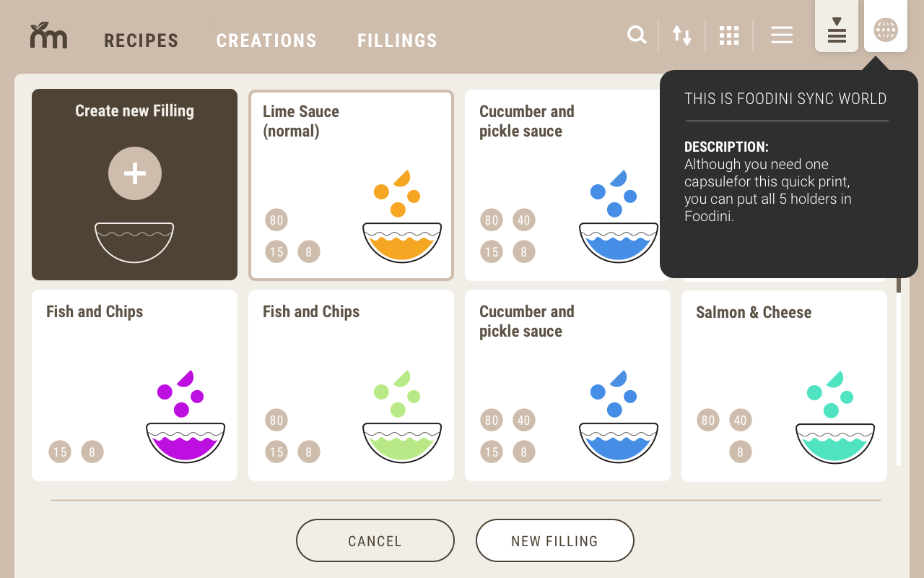Select the orange Lime Sauce bowl icon
The height and width of the screenshot is (578, 924).
pos(401,216)
